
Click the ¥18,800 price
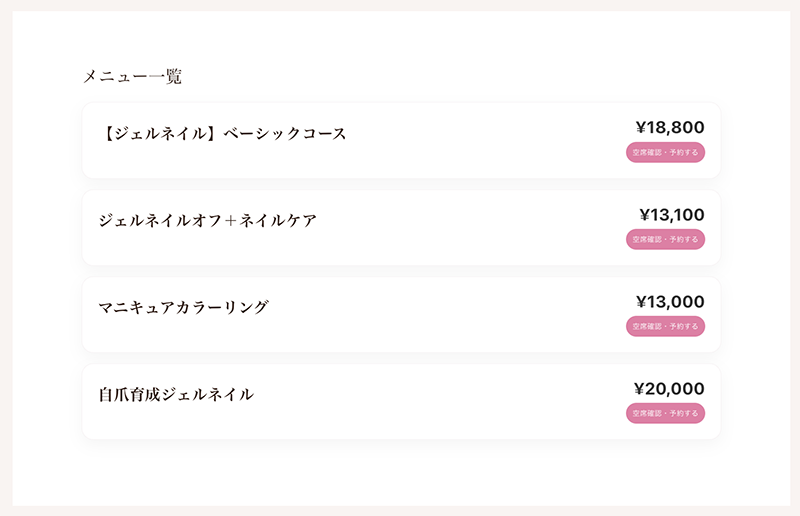pos(669,127)
